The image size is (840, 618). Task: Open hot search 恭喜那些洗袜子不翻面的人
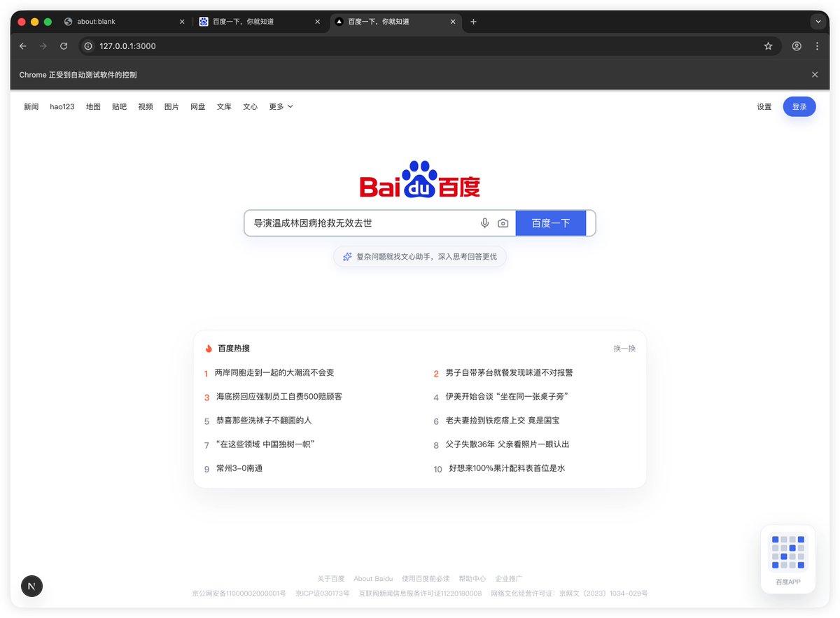coord(264,421)
